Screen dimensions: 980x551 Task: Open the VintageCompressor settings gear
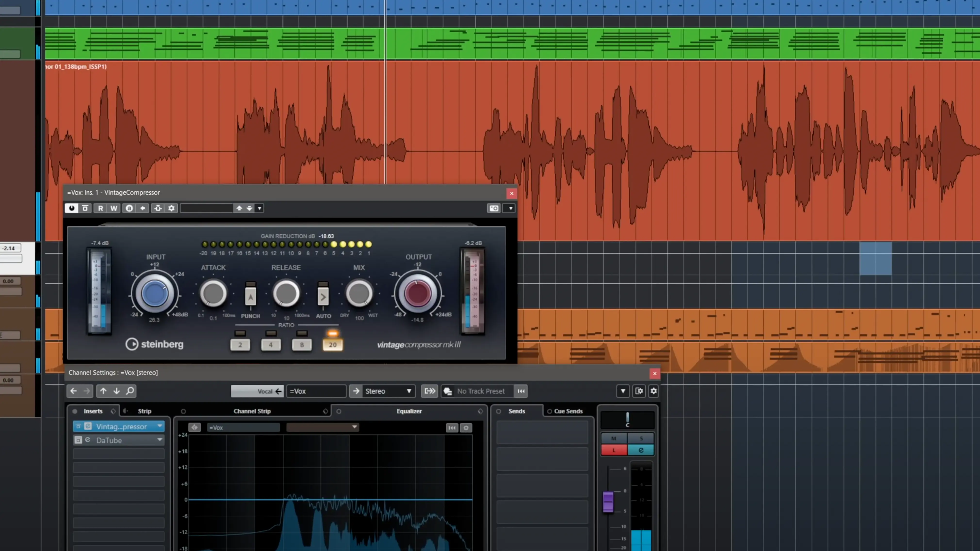pyautogui.click(x=171, y=208)
